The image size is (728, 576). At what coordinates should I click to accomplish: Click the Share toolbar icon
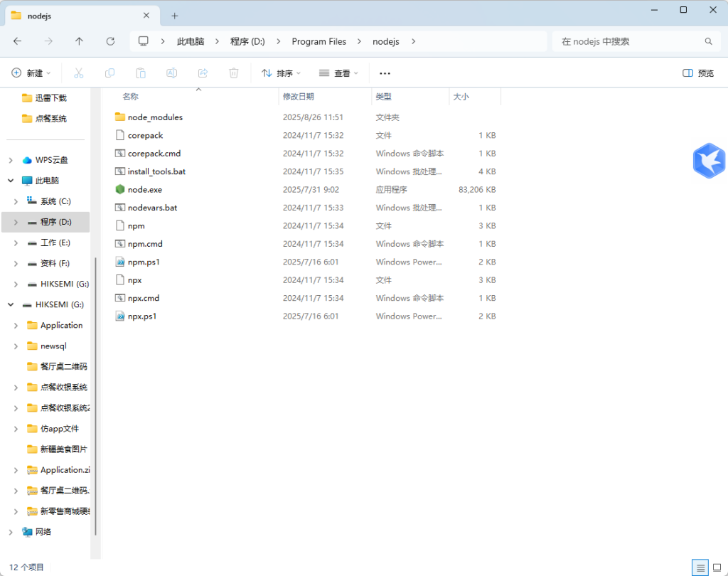click(203, 73)
